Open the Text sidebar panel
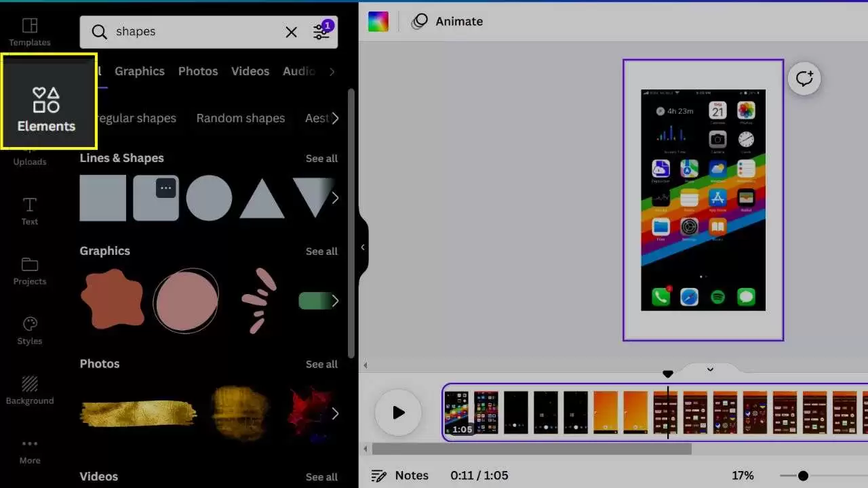The width and height of the screenshot is (868, 488). point(30,211)
